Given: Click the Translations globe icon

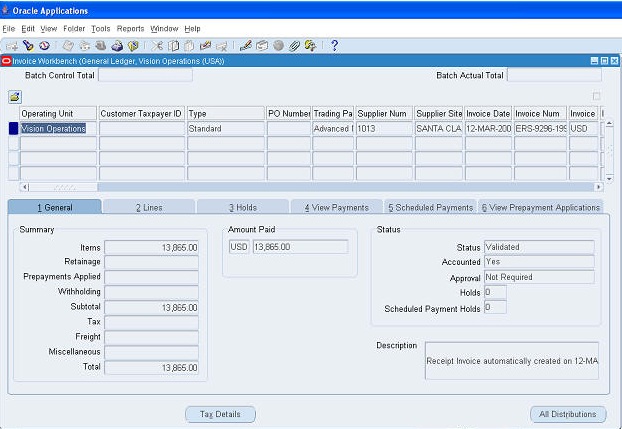Looking at the screenshot, I should 278,46.
